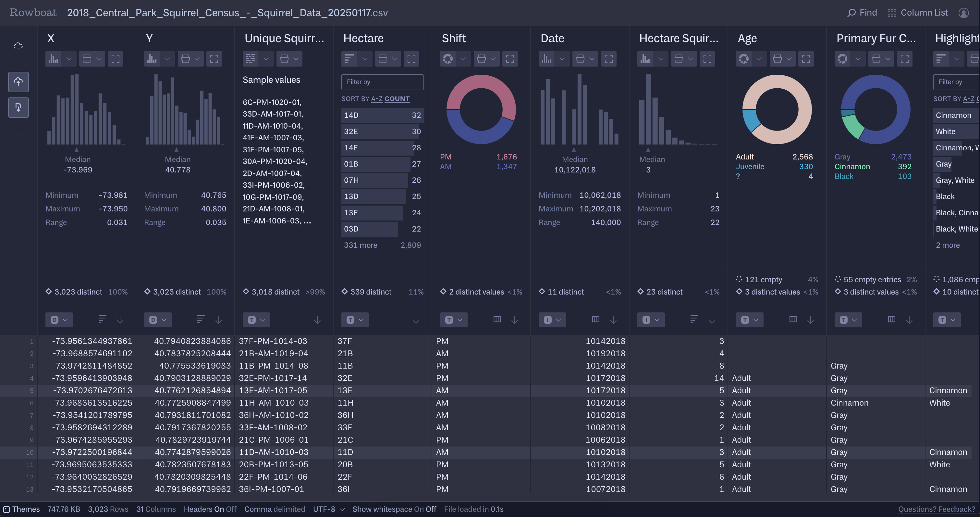The width and height of the screenshot is (980, 517).
Task: Click 32E value bar in Hectare list
Action: (x=382, y=131)
